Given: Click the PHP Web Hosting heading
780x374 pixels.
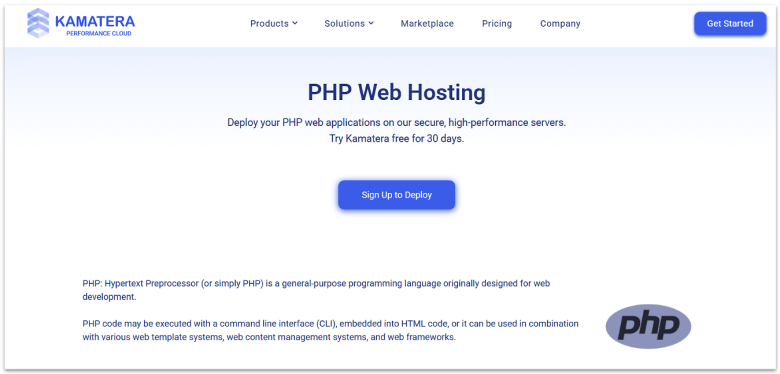Looking at the screenshot, I should click(x=396, y=93).
